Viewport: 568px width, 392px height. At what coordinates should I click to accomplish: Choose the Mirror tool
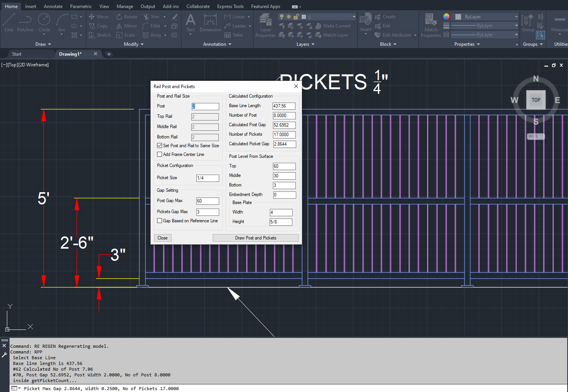point(127,26)
